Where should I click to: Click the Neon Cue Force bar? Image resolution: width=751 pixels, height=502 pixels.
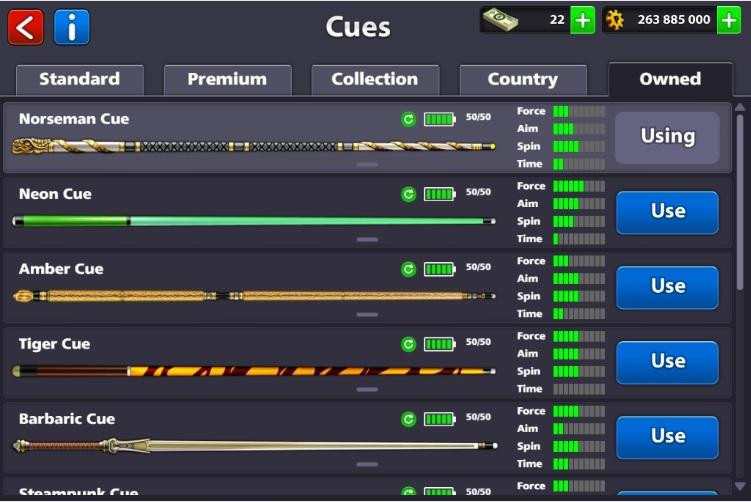(x=579, y=186)
